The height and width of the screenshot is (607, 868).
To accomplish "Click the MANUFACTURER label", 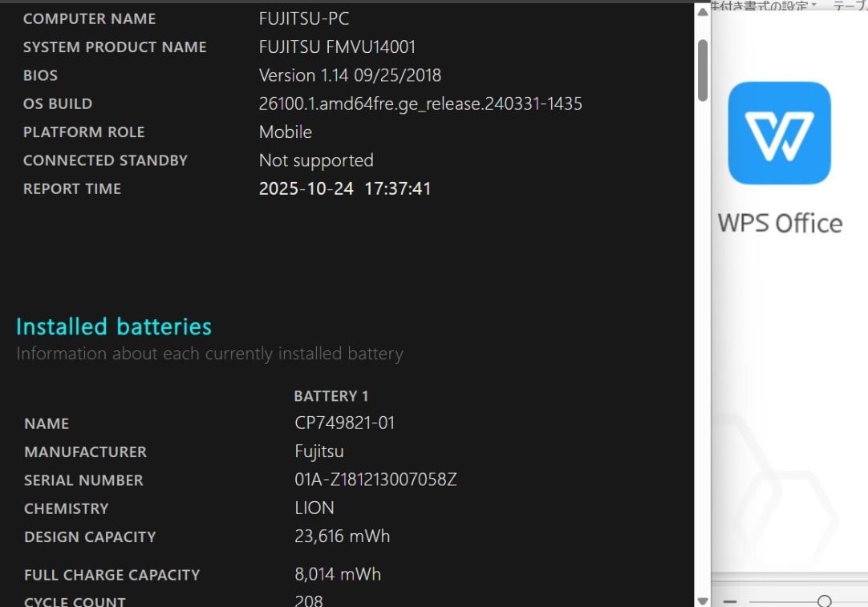I will (x=86, y=452).
